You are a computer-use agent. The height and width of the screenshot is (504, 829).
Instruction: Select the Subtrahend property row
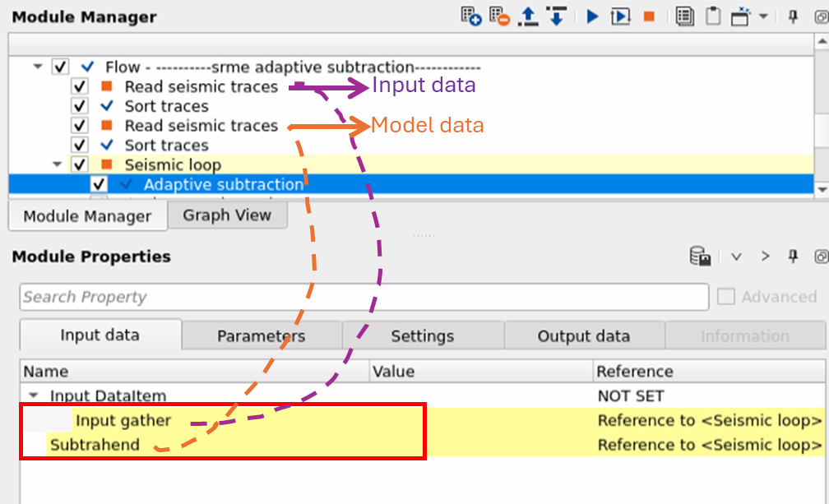(95, 446)
